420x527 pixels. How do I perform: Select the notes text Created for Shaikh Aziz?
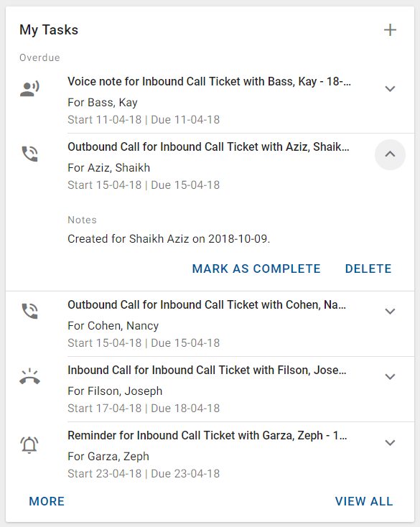(x=169, y=239)
